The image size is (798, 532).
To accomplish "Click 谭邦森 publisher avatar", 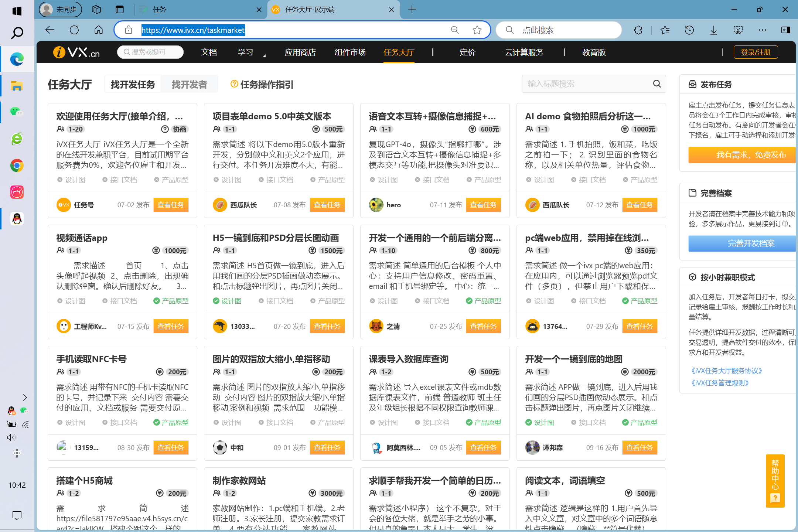I will pyautogui.click(x=532, y=447).
